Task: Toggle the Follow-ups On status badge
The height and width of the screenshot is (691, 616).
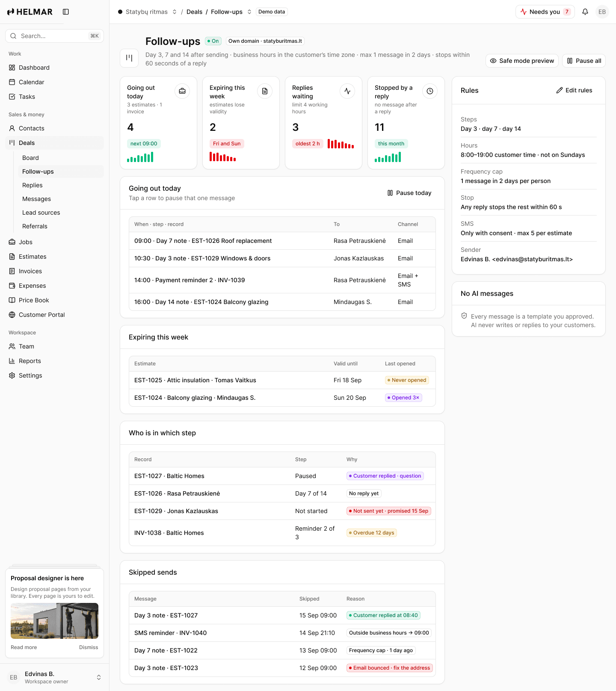Action: tap(213, 41)
